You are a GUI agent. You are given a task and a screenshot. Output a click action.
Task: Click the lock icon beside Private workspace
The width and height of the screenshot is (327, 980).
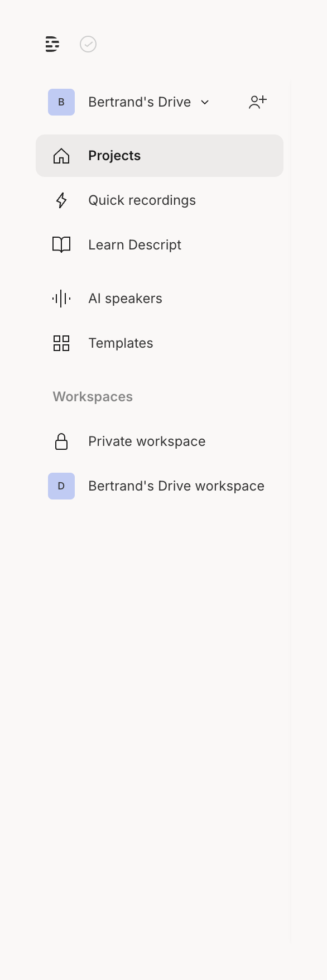pos(61,441)
